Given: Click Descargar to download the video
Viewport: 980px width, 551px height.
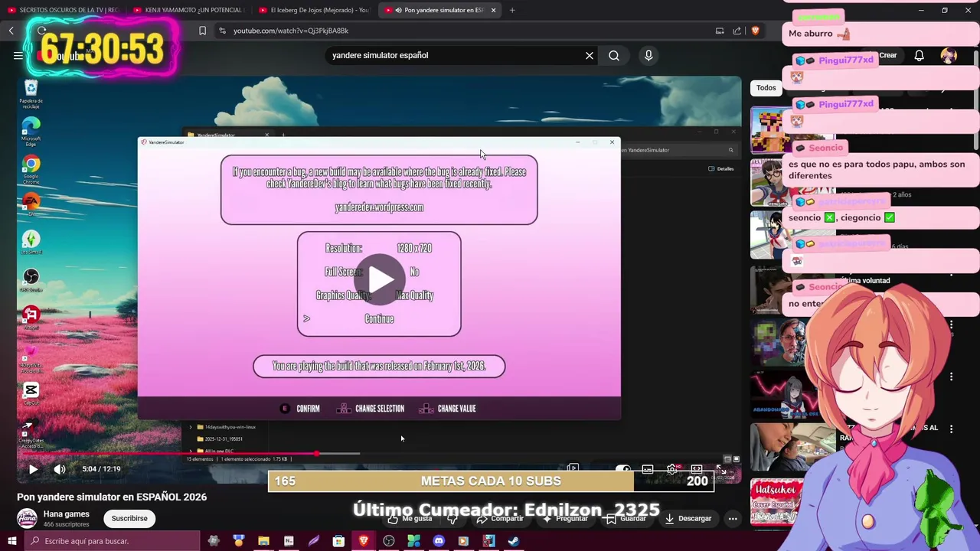Looking at the screenshot, I should [x=688, y=518].
